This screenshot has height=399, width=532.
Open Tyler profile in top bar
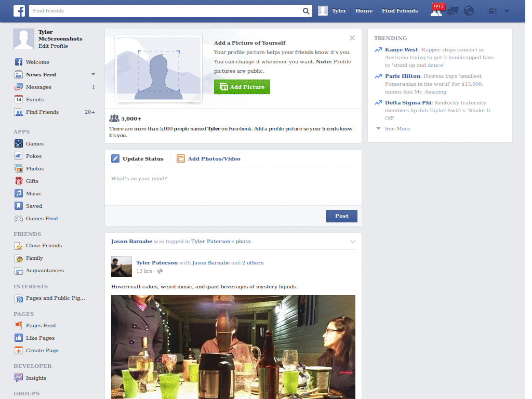[x=339, y=11]
